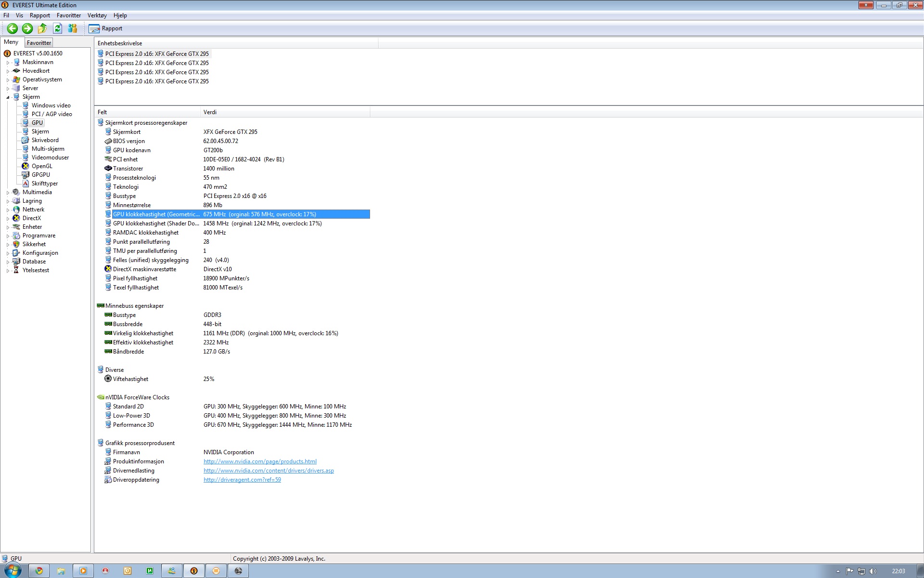This screenshot has height=578, width=924.
Task: Expand the Nettverk tree node
Action: point(8,210)
